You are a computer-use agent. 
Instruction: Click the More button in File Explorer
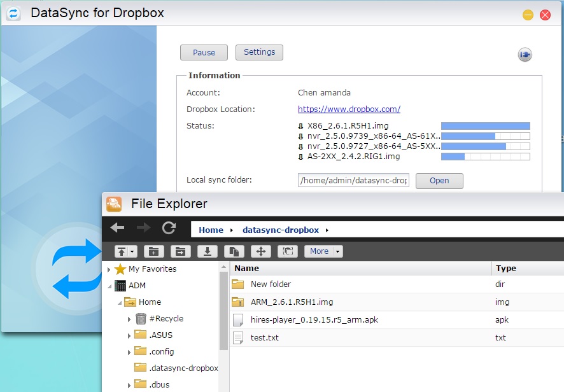point(319,251)
